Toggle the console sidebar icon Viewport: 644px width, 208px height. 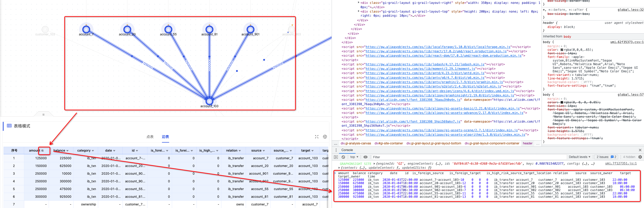(x=336, y=157)
